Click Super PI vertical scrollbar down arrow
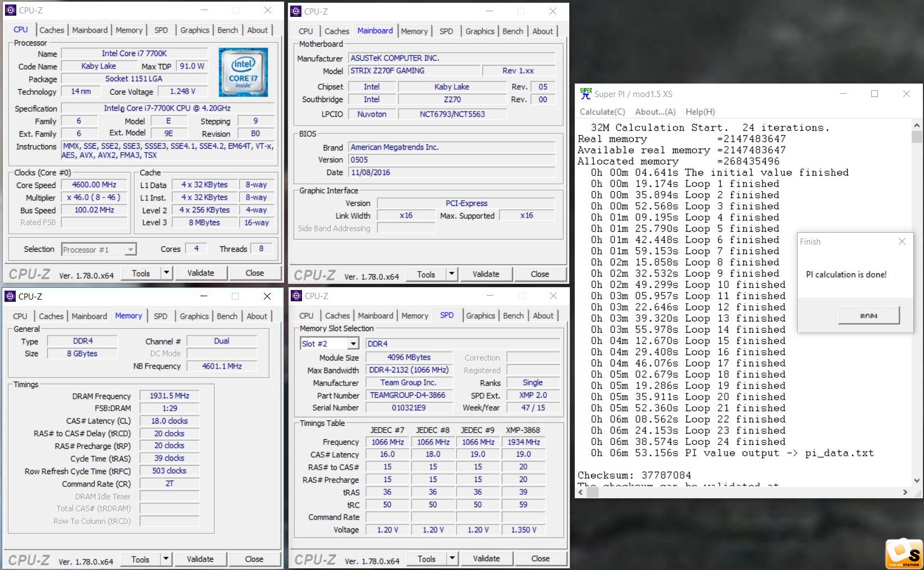This screenshot has height=570, width=924. coord(917,481)
